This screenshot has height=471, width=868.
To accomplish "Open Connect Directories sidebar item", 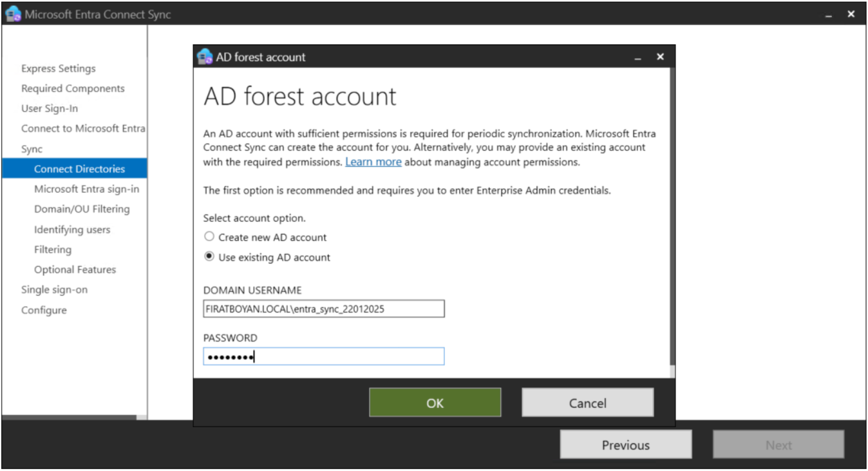I will coord(75,169).
